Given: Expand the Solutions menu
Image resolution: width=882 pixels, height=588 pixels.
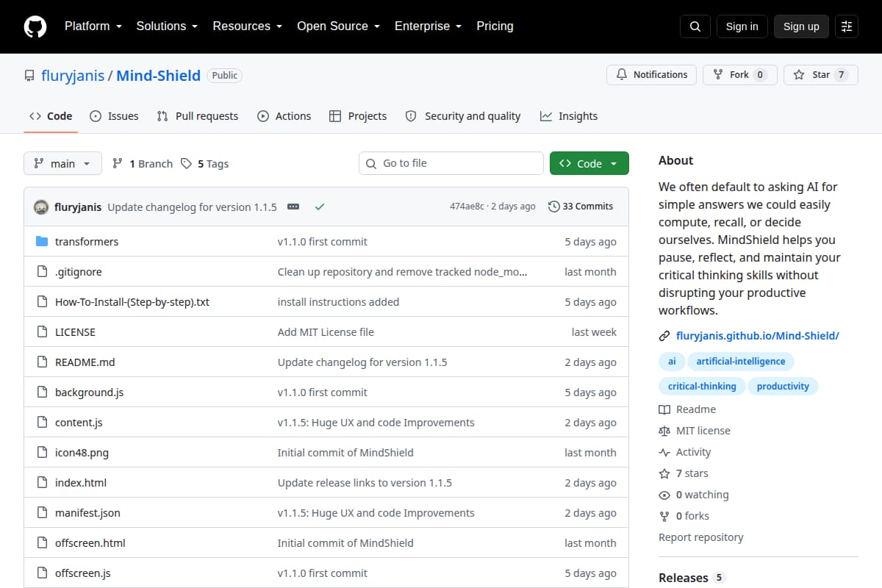Looking at the screenshot, I should pos(167,26).
